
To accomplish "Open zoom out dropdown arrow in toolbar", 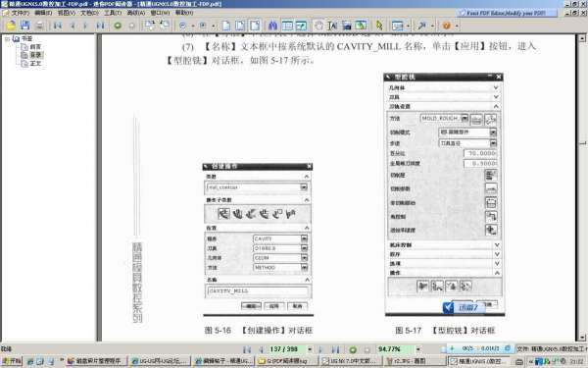I will click(x=193, y=26).
